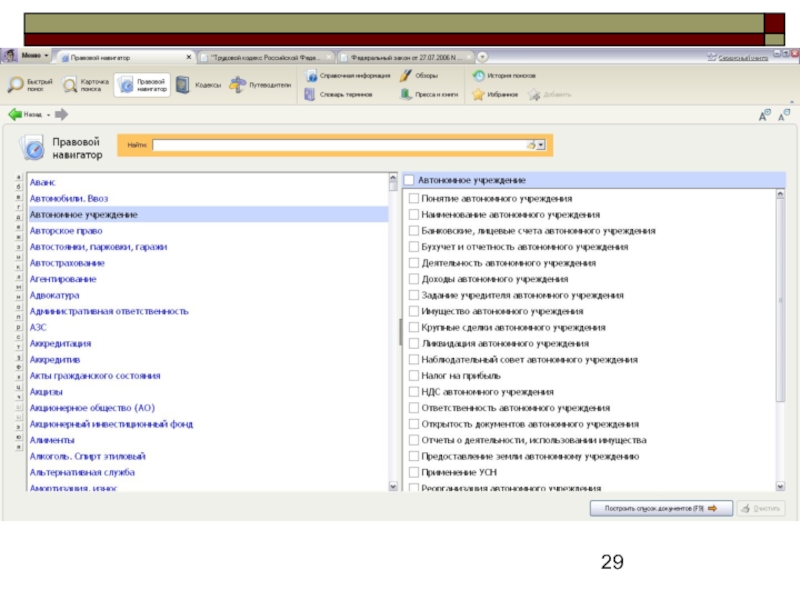Increase font size icon

click(x=764, y=115)
